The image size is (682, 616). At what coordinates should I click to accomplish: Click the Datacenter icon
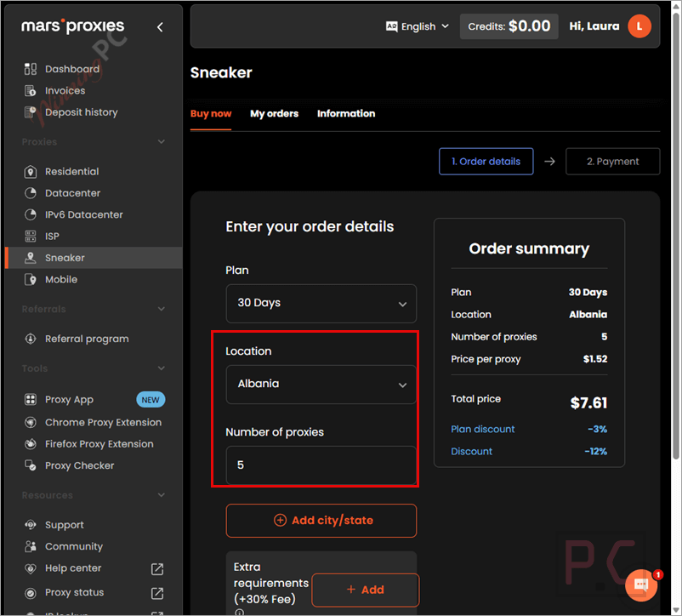[x=31, y=193]
